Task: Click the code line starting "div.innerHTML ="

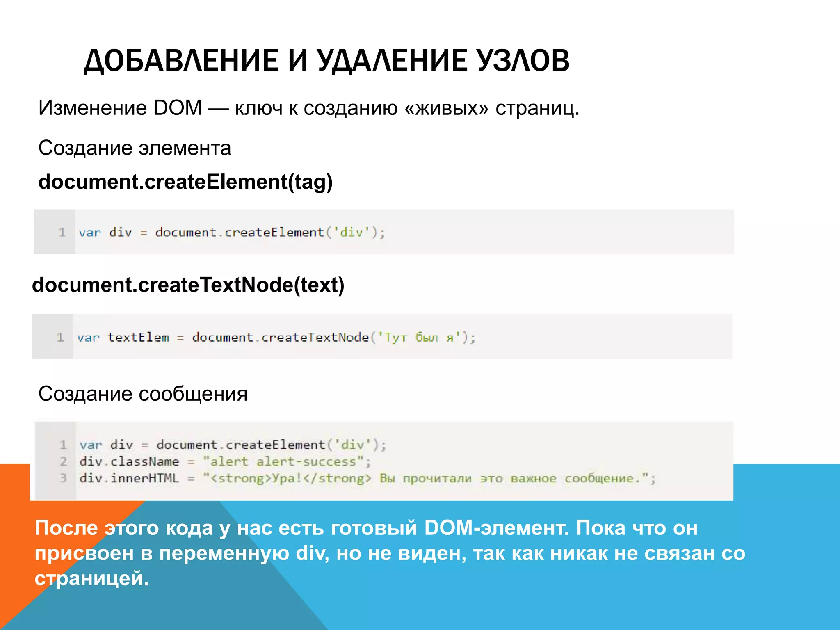Action: [x=367, y=478]
